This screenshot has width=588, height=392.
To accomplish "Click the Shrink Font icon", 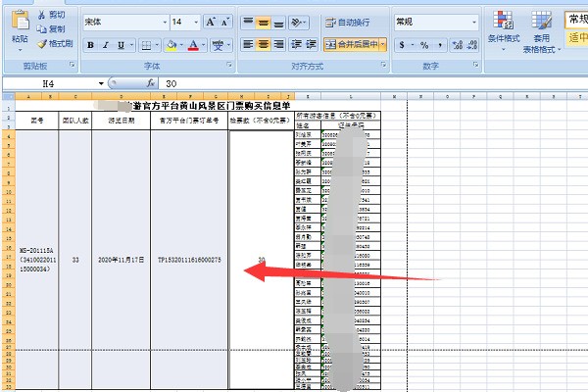I will point(225,23).
